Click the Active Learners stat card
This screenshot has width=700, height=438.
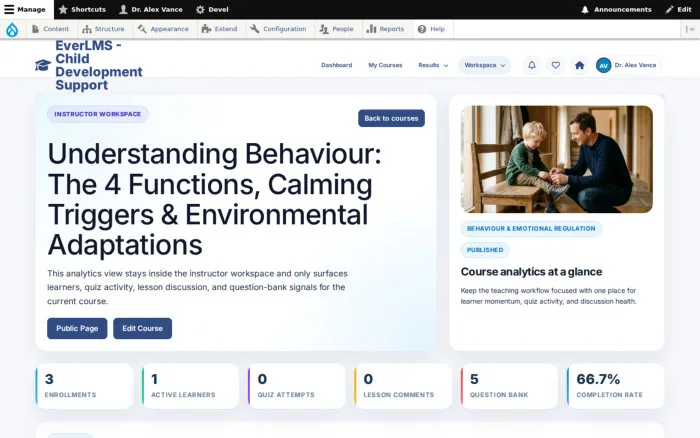point(191,386)
